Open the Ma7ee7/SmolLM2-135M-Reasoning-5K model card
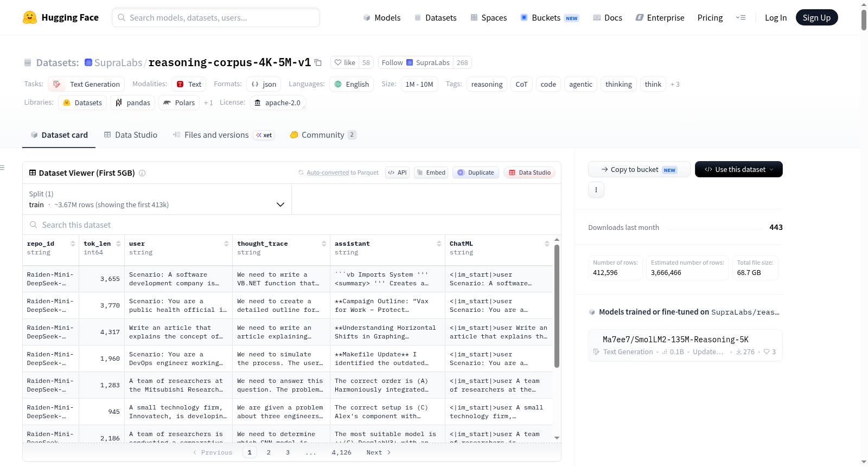Screen dimensions: 868x467 tap(685, 345)
